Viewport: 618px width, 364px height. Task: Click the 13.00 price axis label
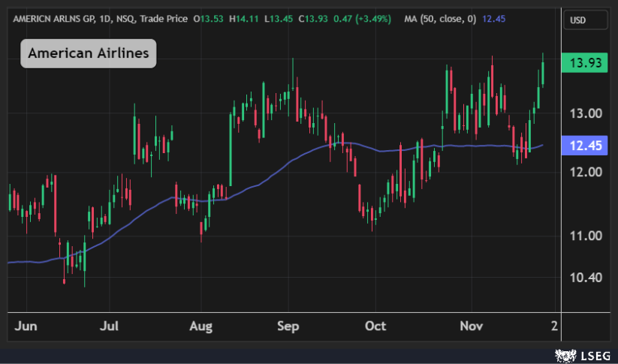(588, 114)
